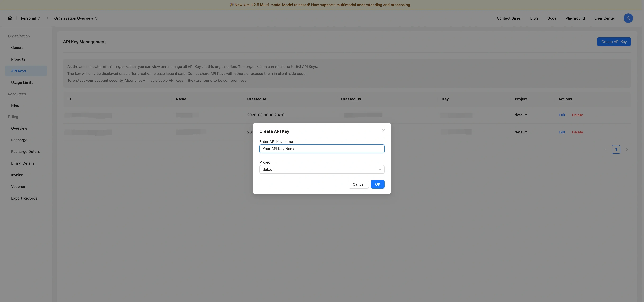Viewport: 644px width, 302px height.
Task: Close the Create API Key dialog
Action: pyautogui.click(x=383, y=130)
